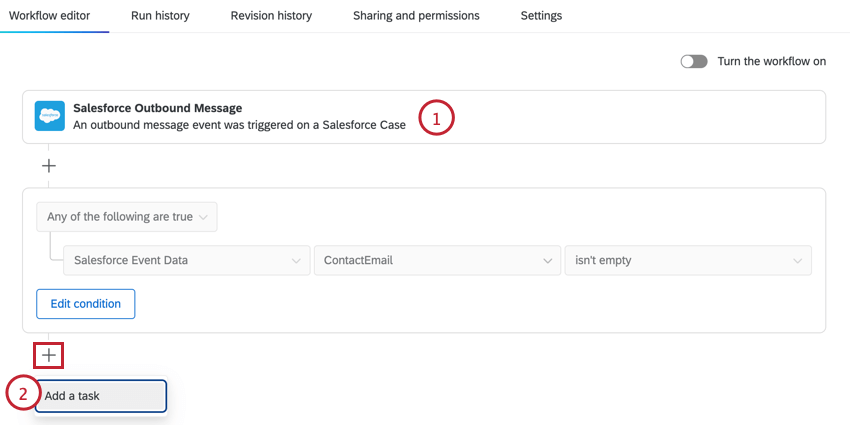Open the "isn't empty" operator dropdown
This screenshot has height=425, width=850.
[687, 261]
